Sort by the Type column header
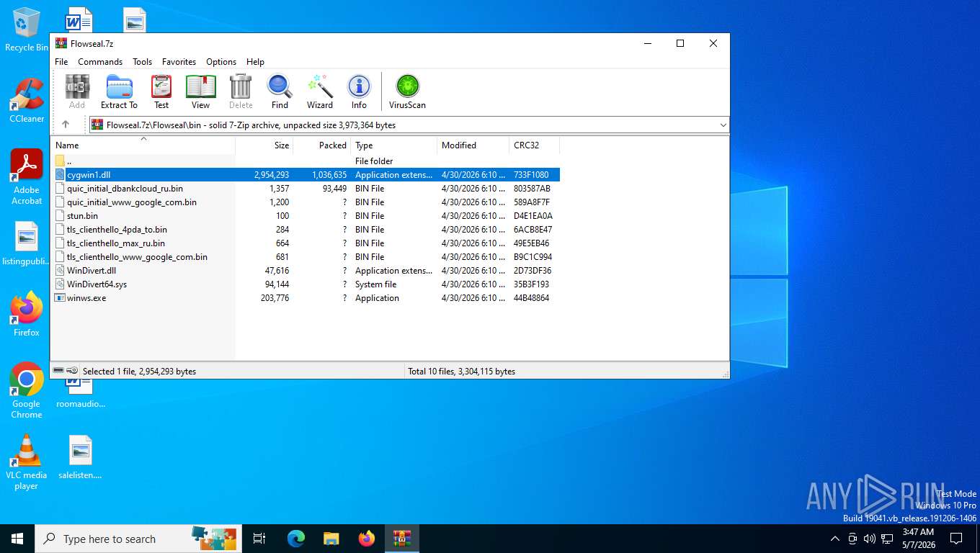This screenshot has width=980, height=553. tap(394, 145)
